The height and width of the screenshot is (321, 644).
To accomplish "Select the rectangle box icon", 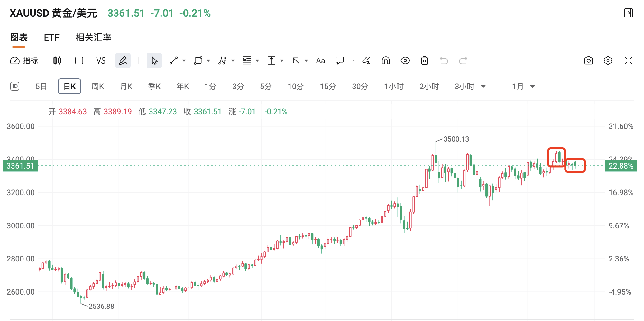I will coord(79,60).
